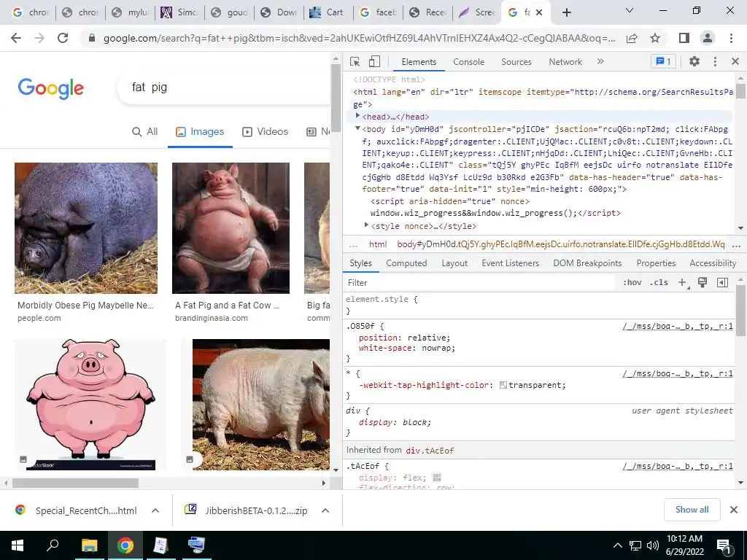Reload the page
Screen dimensions: 747x560
[x=63, y=38]
